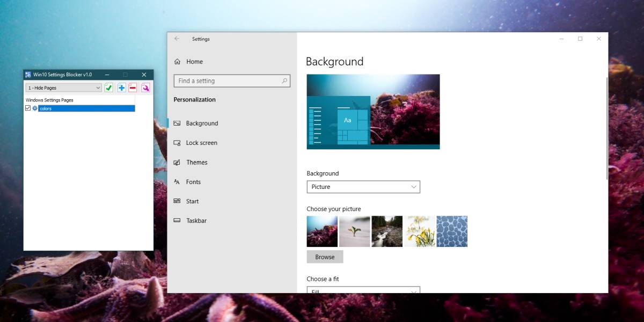The width and height of the screenshot is (644, 322).
Task: Click the Themes brush icon in the sidebar
Action: [177, 162]
